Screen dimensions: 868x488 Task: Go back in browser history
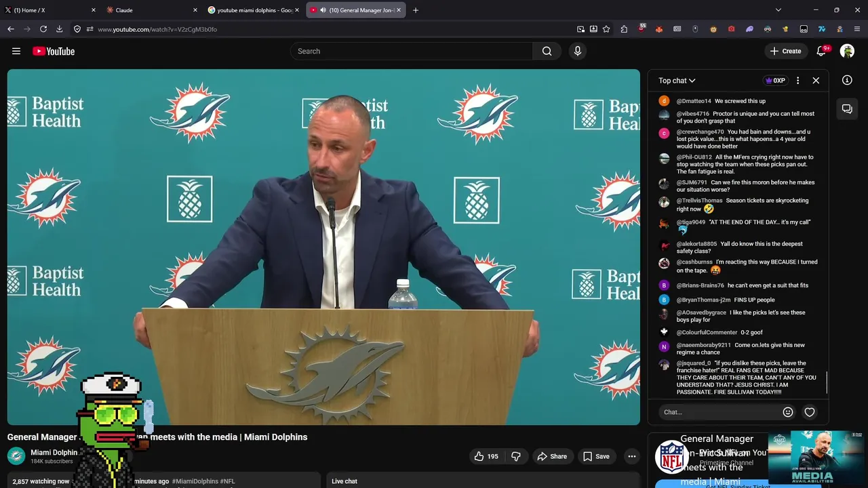point(11,29)
